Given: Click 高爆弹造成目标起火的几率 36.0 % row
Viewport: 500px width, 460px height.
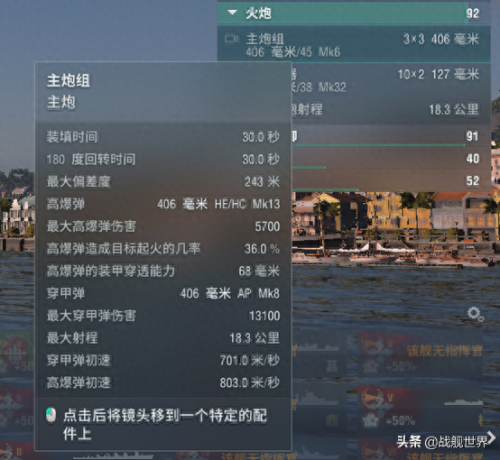Looking at the screenshot, I should 163,249.
